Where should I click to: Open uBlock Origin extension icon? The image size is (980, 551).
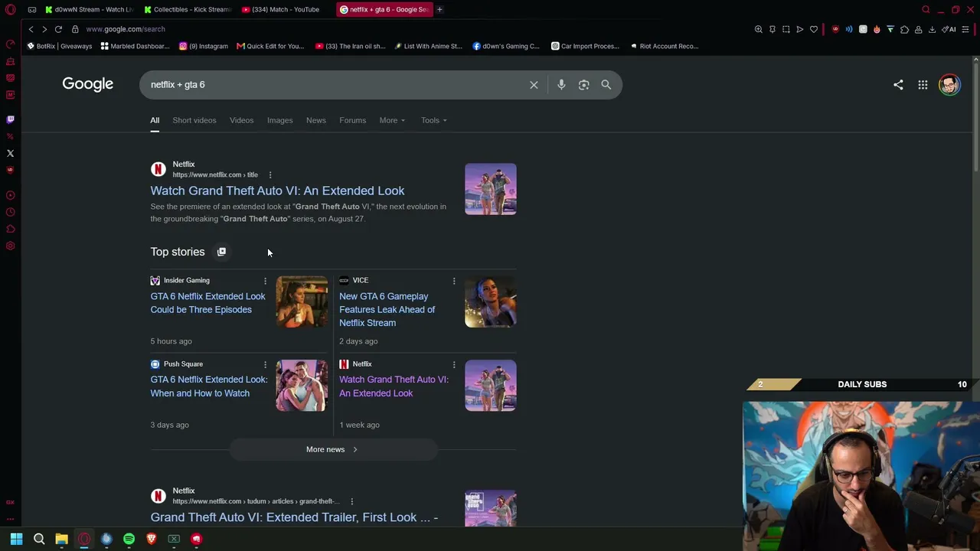tap(835, 29)
